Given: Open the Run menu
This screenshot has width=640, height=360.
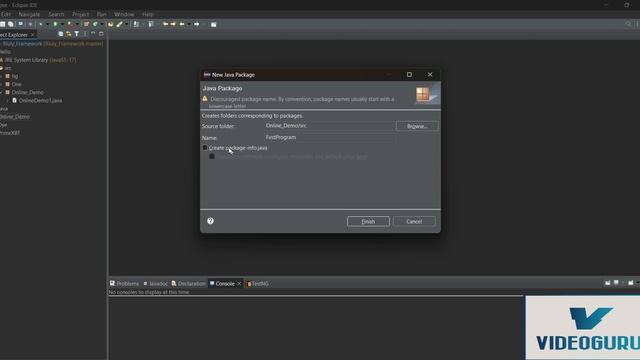Looking at the screenshot, I should [102, 14].
